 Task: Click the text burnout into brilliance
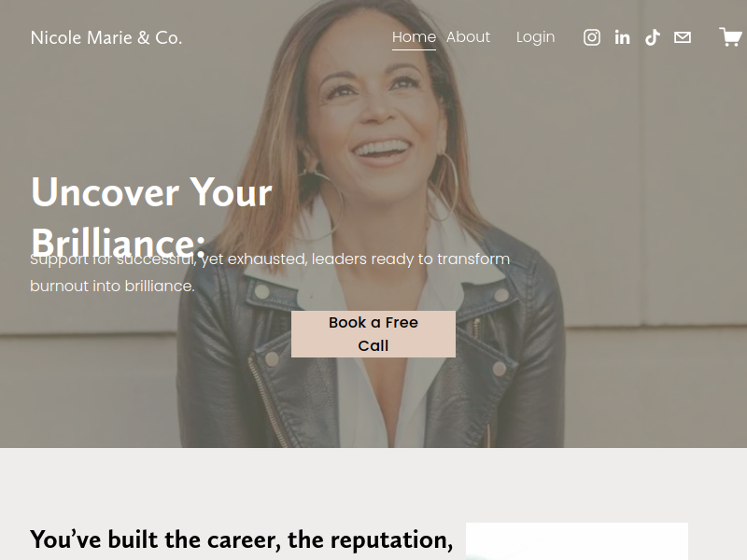(112, 286)
